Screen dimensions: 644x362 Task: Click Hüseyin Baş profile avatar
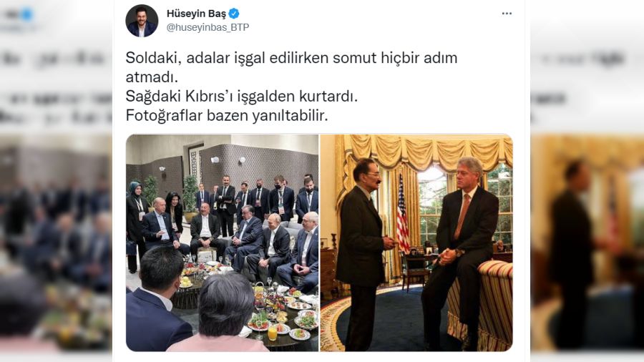coord(142,21)
